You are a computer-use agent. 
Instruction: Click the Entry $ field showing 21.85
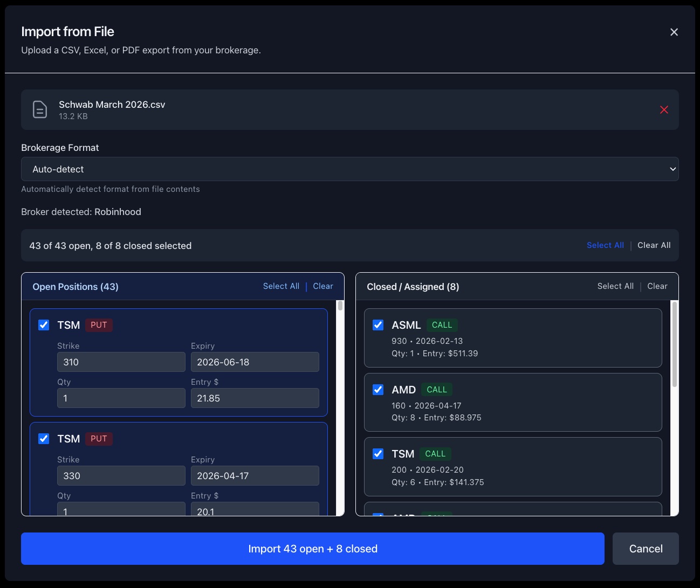click(255, 398)
